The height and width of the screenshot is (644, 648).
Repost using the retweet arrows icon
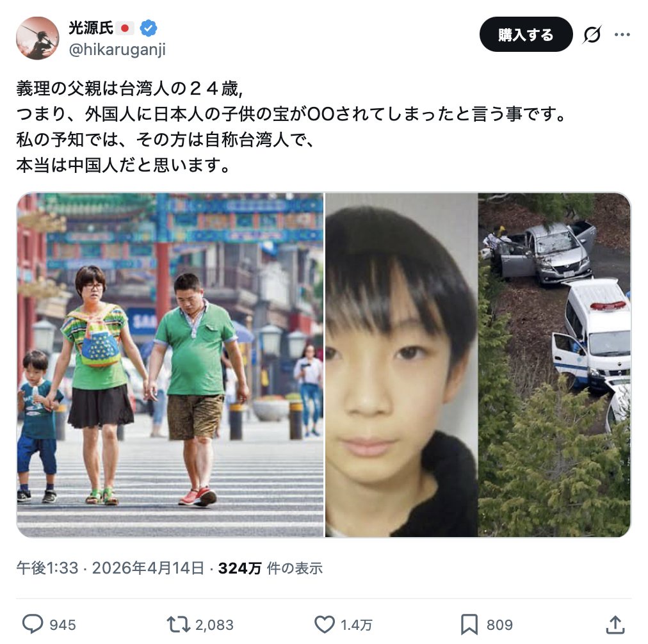178,624
